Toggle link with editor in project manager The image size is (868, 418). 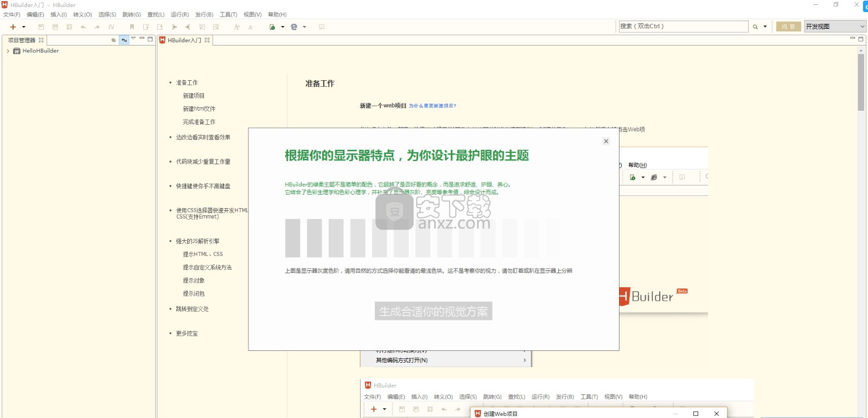point(124,40)
